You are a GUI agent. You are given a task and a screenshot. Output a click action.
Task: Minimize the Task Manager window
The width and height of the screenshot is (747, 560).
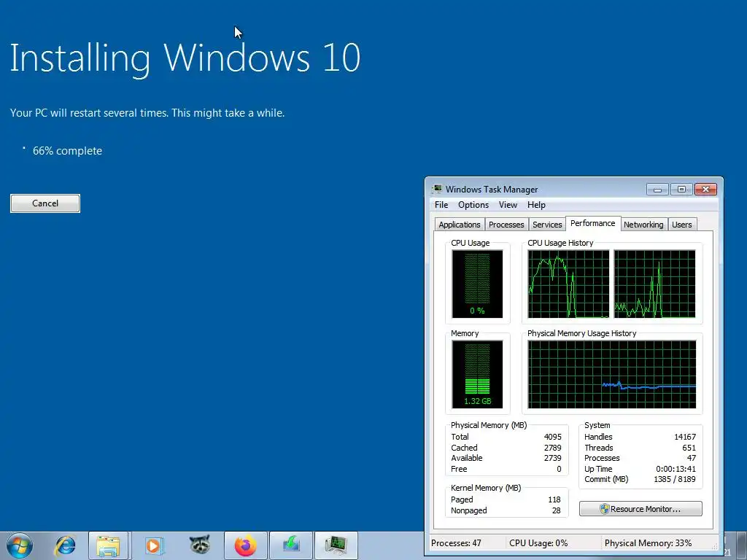point(657,190)
